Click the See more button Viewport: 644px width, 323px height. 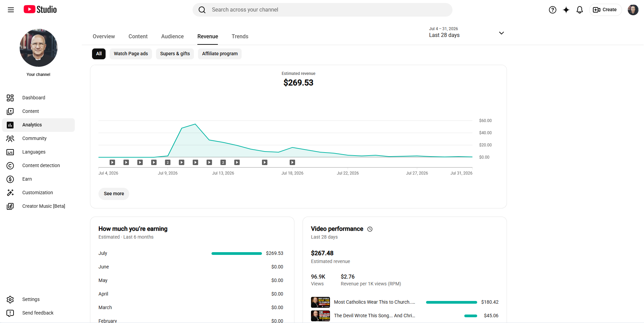114,194
